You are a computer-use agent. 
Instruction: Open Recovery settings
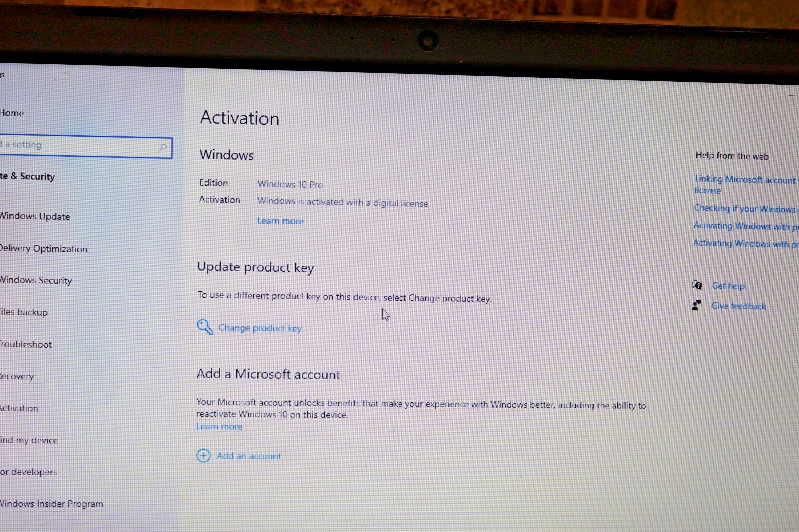pos(17,376)
